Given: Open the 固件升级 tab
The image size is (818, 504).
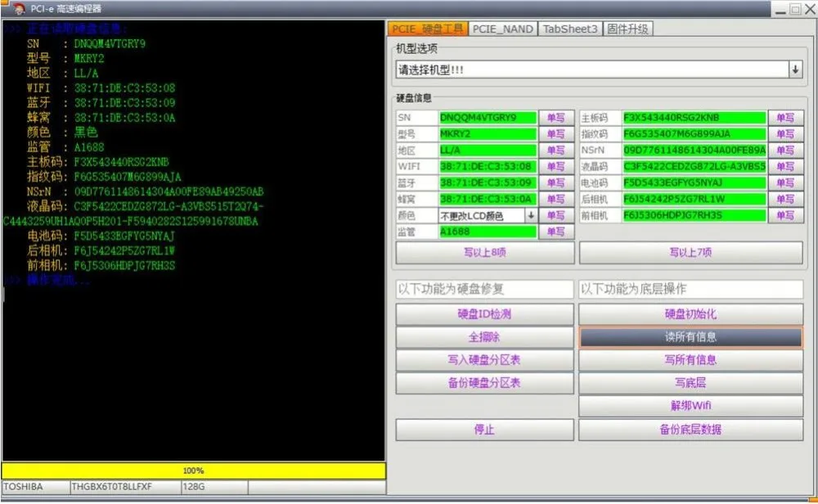Looking at the screenshot, I should 627,29.
